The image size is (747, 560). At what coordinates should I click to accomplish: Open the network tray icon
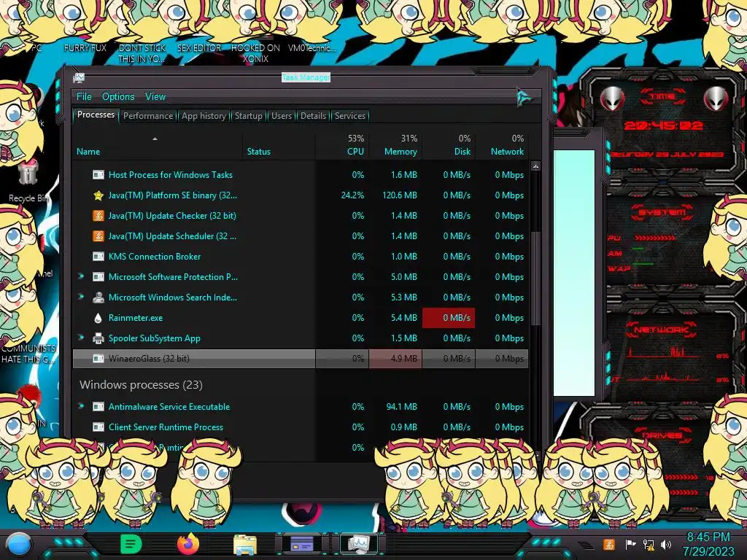point(649,544)
